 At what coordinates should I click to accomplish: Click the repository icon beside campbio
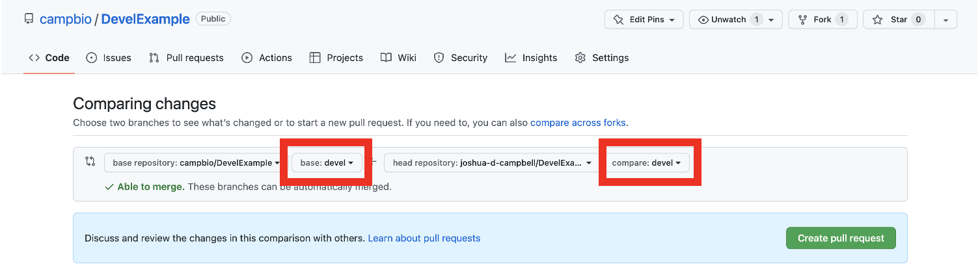pyautogui.click(x=29, y=19)
